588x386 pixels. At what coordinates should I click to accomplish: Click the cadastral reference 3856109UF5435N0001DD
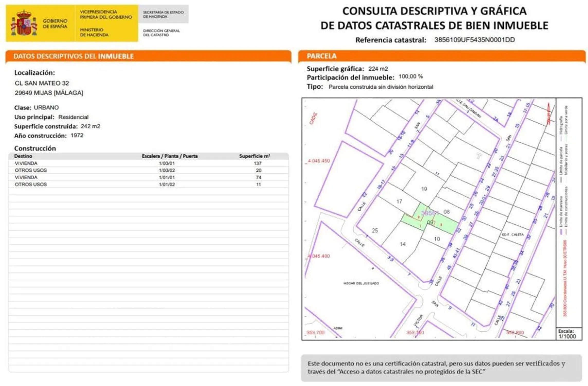pyautogui.click(x=474, y=40)
